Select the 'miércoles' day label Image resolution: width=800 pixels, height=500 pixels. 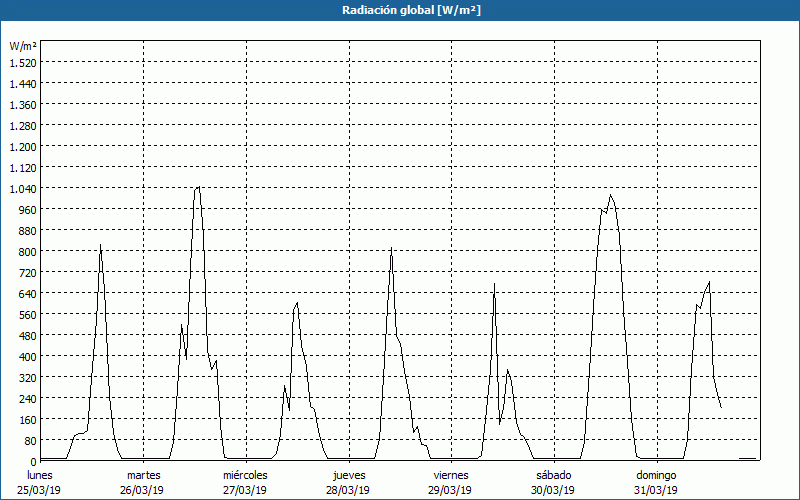(x=245, y=475)
